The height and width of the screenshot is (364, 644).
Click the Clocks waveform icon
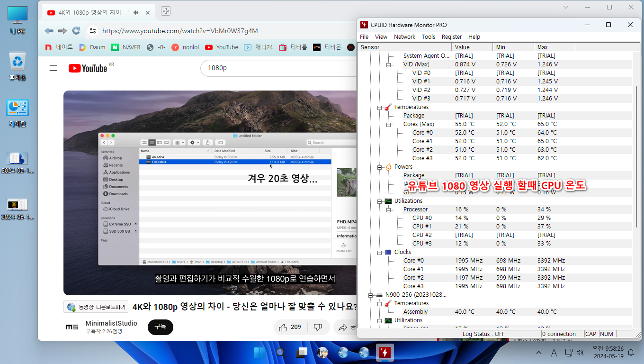click(388, 252)
